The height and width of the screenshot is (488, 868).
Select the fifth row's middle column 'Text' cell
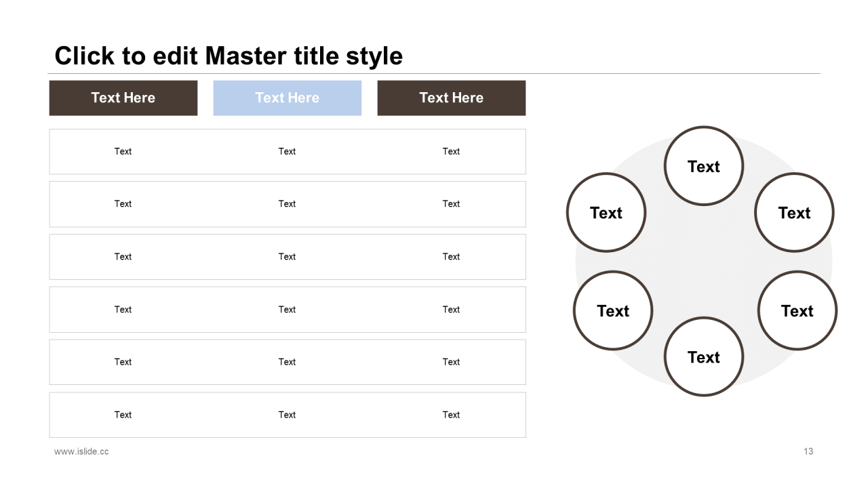(x=288, y=362)
